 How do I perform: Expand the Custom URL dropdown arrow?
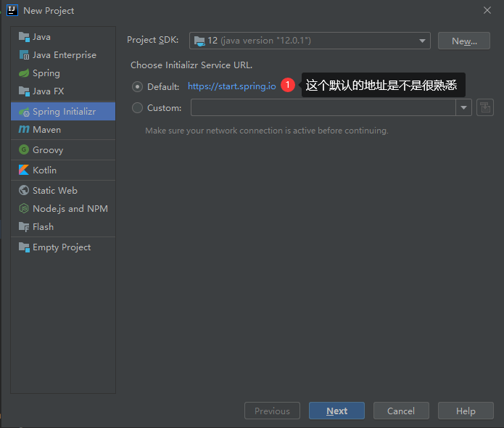(463, 107)
